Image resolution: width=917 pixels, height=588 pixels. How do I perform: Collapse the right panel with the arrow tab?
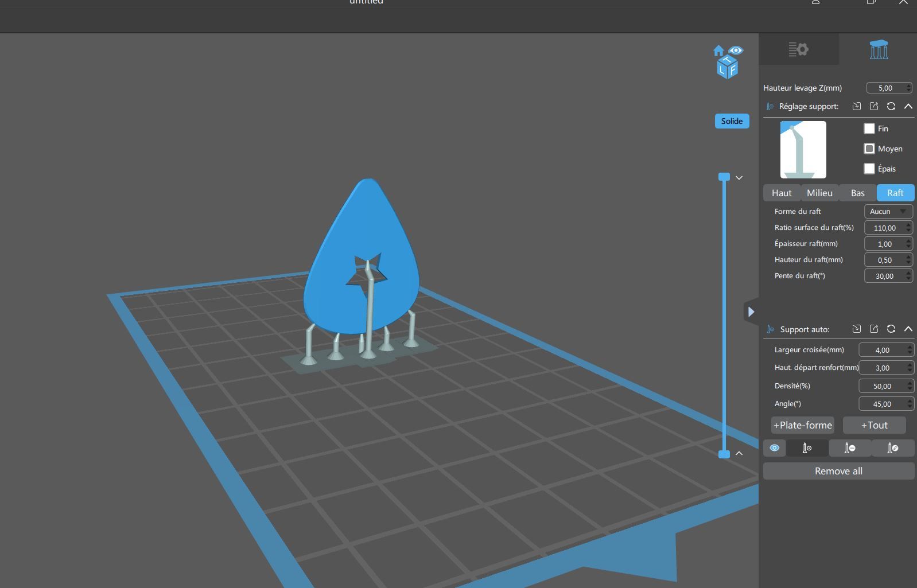click(x=751, y=311)
